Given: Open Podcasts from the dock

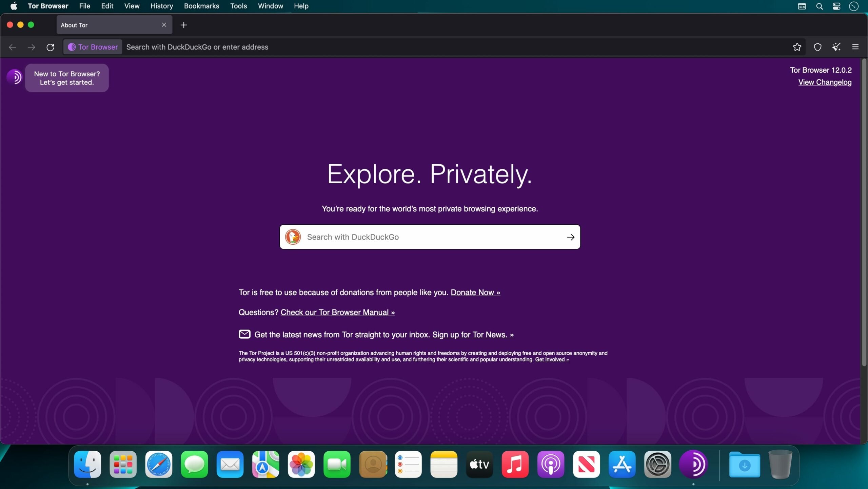Looking at the screenshot, I should click(551, 464).
